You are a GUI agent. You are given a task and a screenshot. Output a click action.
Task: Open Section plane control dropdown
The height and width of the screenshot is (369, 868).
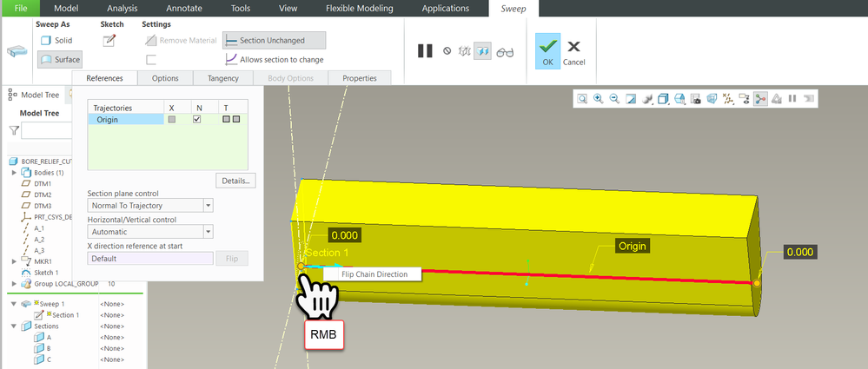coord(150,205)
